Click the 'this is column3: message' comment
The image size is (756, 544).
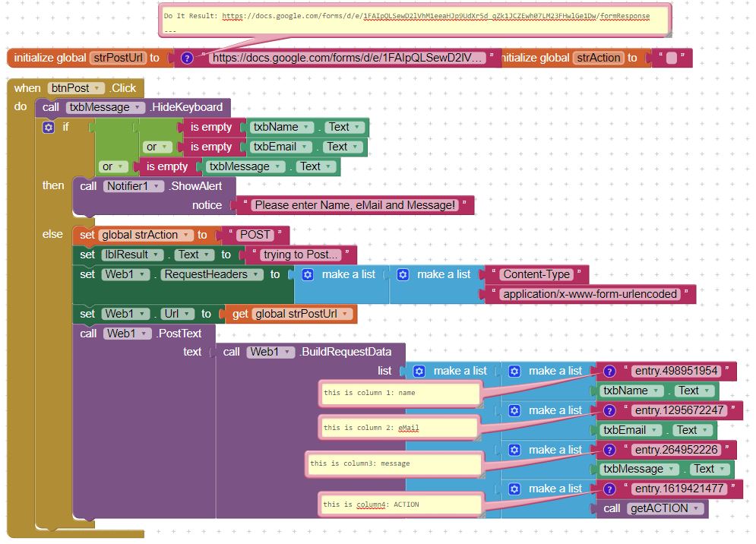[x=394, y=464]
